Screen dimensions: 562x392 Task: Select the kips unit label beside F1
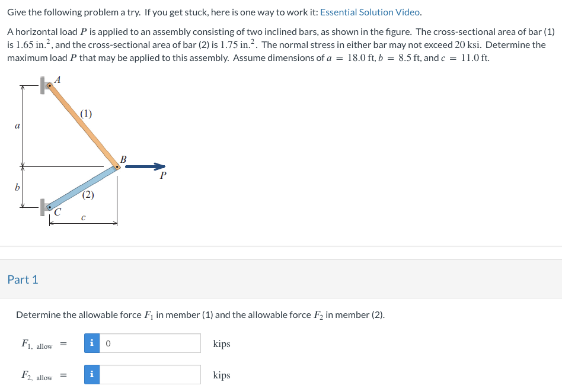[221, 343]
